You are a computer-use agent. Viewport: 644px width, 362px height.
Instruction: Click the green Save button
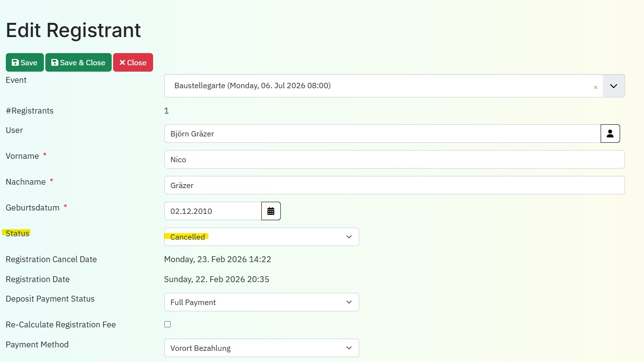click(24, 62)
